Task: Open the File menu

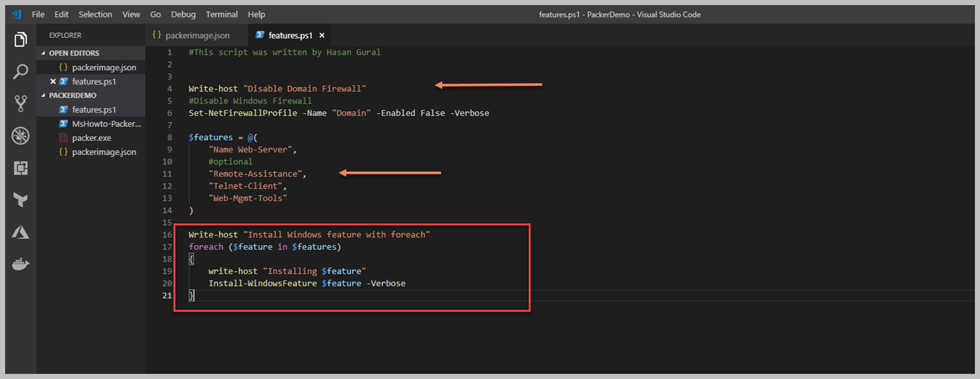Action: tap(38, 14)
